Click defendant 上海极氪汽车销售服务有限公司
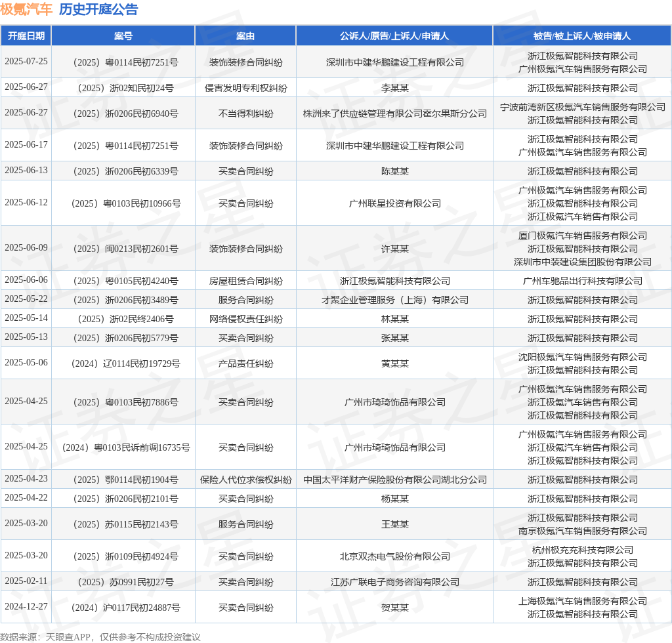672x643 pixels. [583, 602]
